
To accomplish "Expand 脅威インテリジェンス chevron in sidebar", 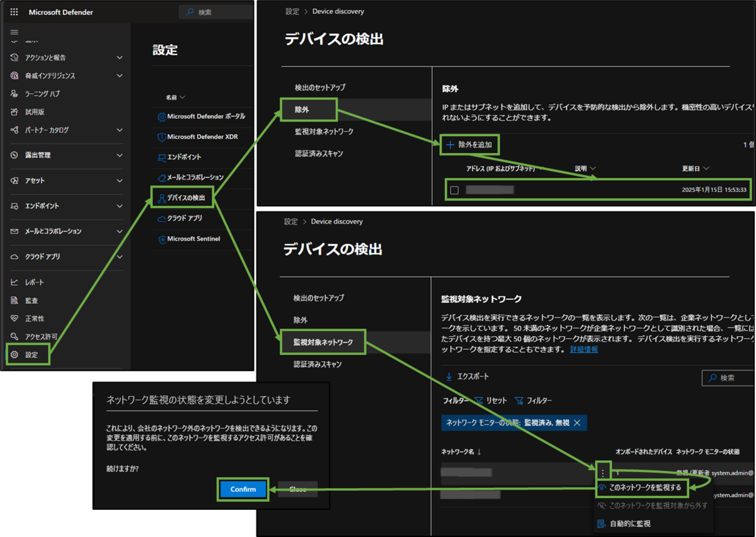I will pos(120,76).
